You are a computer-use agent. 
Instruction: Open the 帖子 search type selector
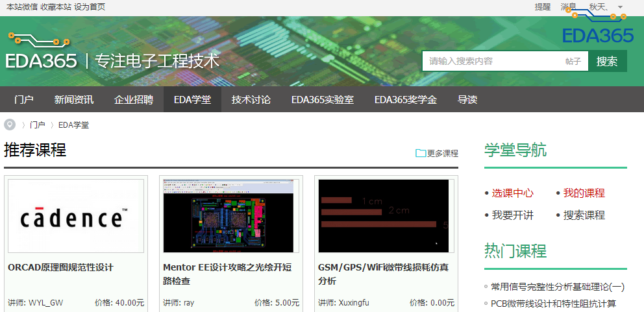pyautogui.click(x=573, y=61)
